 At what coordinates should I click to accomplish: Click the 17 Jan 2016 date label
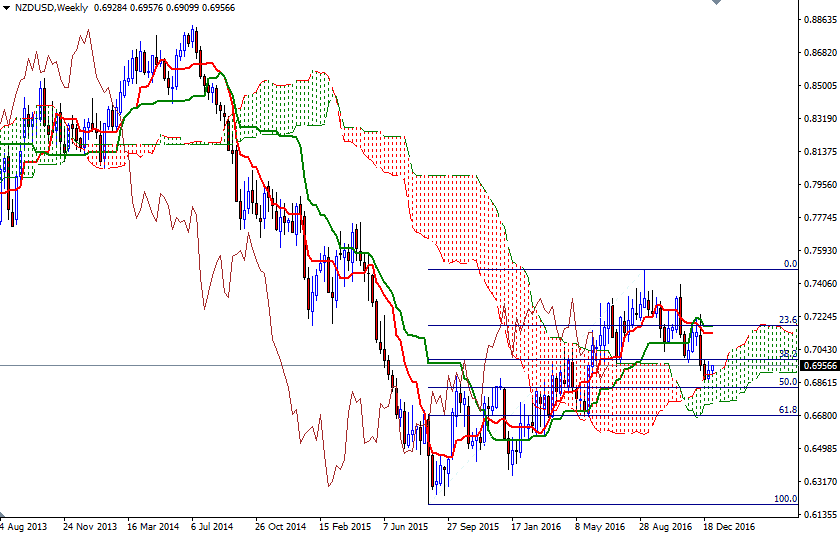click(536, 527)
